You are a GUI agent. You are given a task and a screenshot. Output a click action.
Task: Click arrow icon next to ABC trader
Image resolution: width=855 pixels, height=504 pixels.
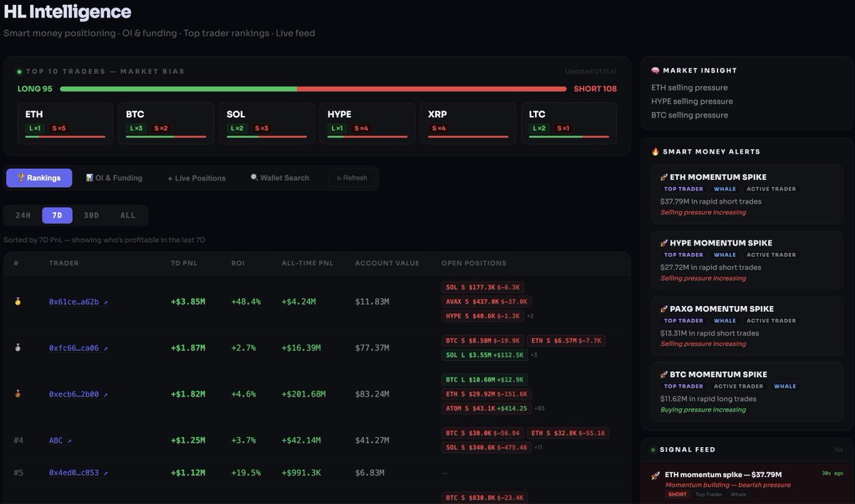(69, 441)
